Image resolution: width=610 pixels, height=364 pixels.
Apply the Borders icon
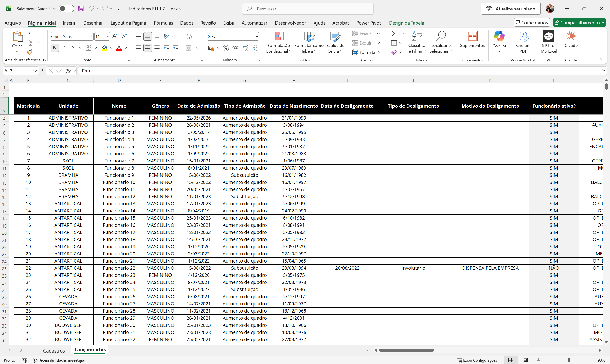[x=89, y=48]
